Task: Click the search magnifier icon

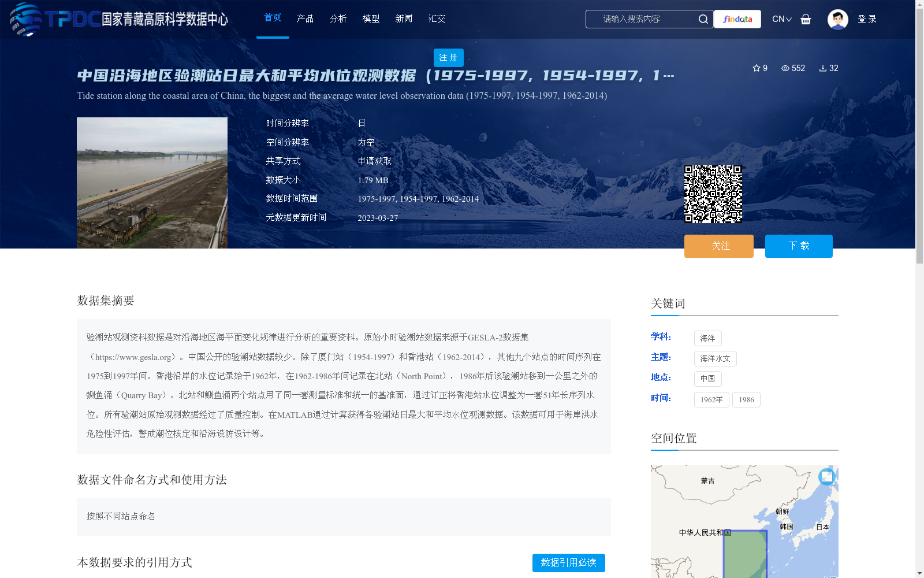Action: coord(703,19)
